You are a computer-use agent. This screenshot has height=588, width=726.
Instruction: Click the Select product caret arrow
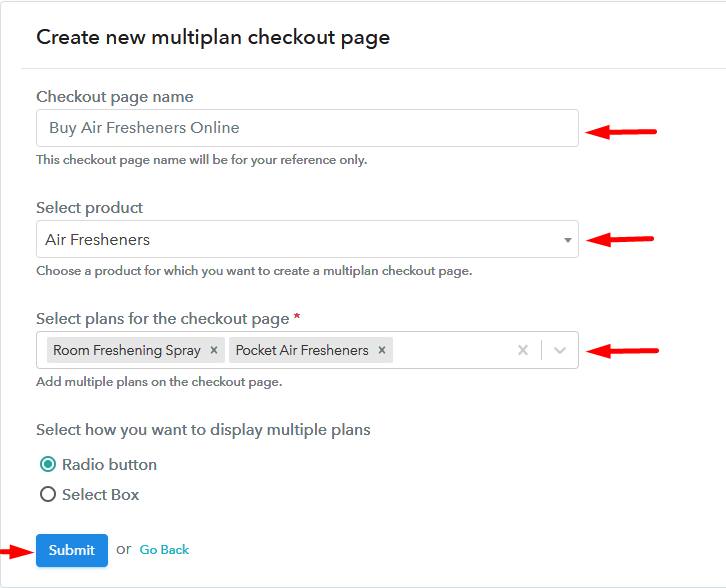(567, 240)
